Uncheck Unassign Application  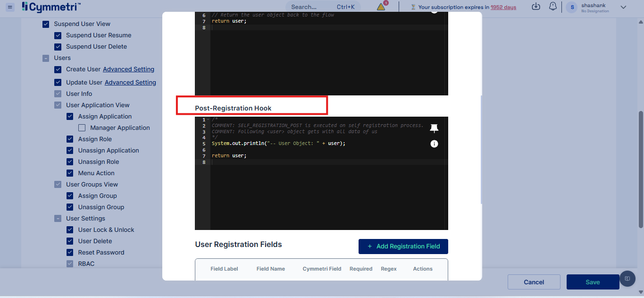pos(70,151)
